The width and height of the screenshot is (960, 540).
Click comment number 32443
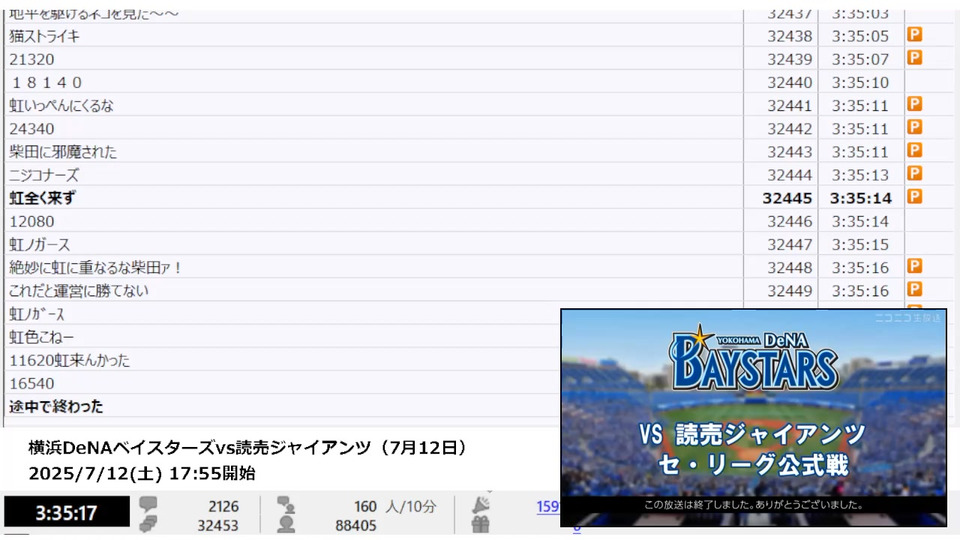pyautogui.click(x=790, y=152)
